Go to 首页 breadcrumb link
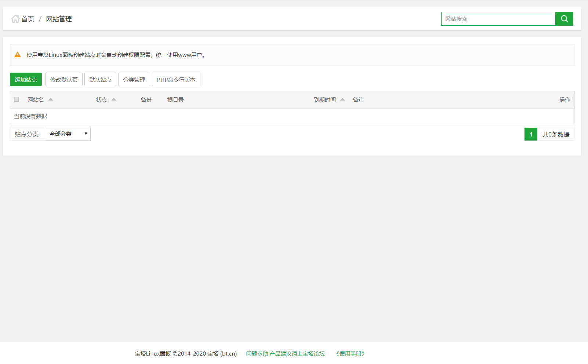588x364 pixels. coord(28,19)
